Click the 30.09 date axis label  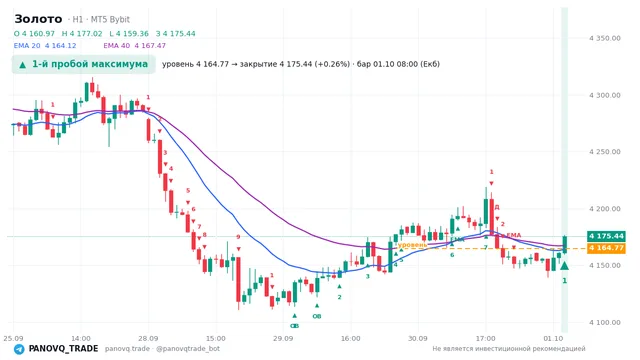click(x=418, y=338)
